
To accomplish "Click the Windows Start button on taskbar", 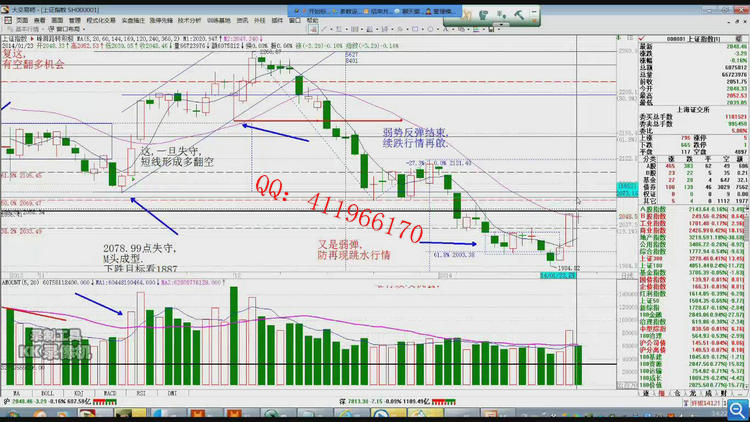I will (x=11, y=415).
